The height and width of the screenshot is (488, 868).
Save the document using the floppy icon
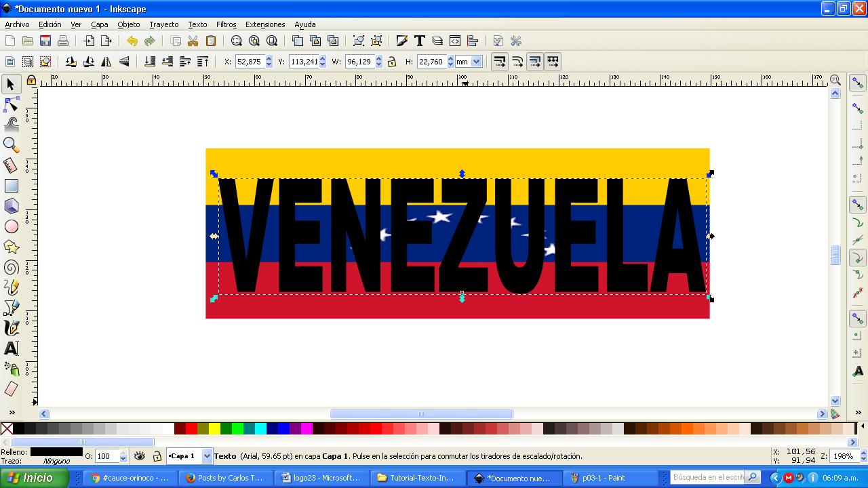(x=45, y=41)
